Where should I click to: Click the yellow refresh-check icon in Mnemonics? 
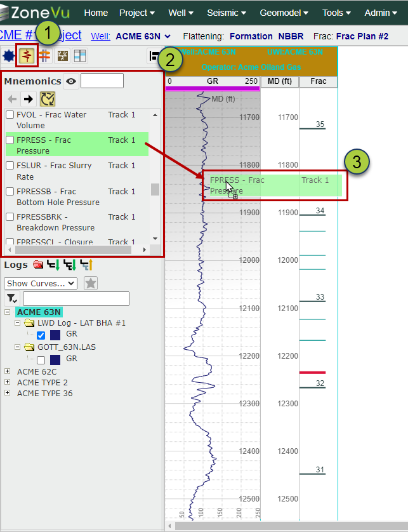click(48, 99)
